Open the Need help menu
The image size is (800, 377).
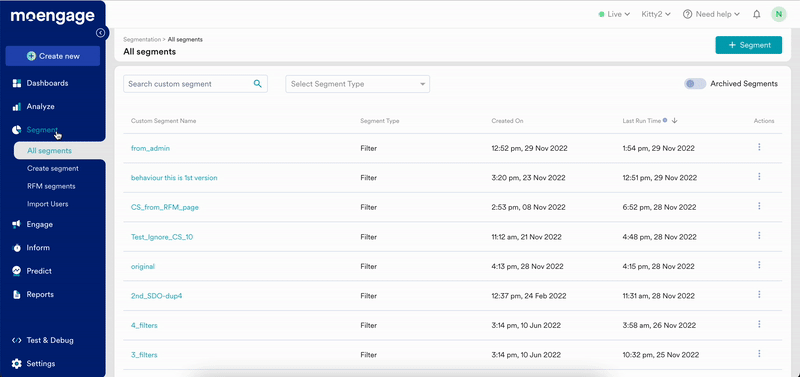point(711,14)
